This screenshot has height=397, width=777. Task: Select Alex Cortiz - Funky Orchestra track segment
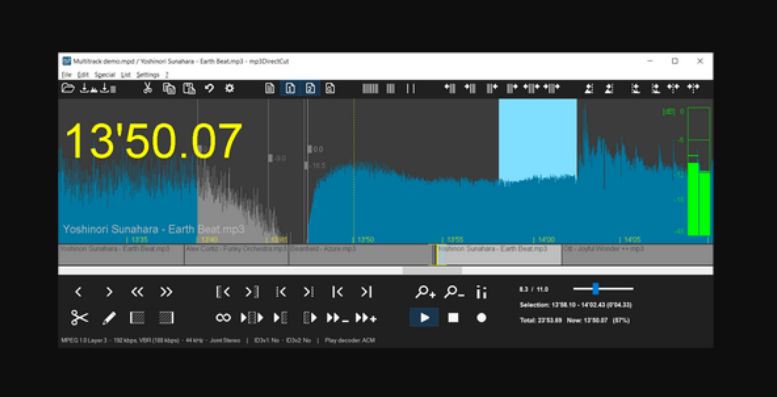point(236,254)
